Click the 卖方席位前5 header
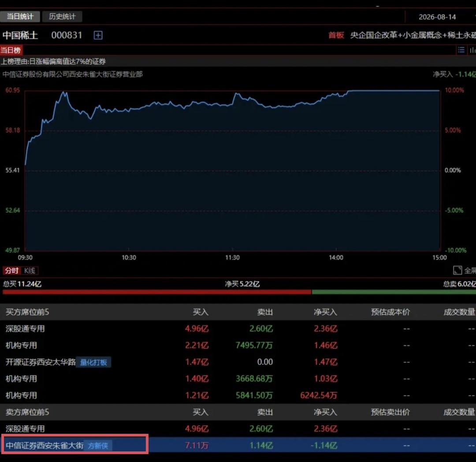Viewport: 476px width, 462px height. click(x=27, y=412)
